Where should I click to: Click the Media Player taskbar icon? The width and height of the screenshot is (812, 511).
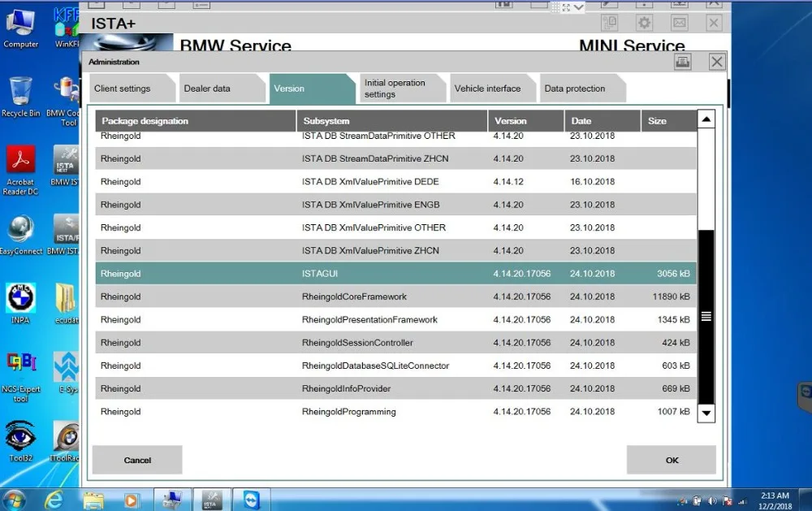point(132,500)
